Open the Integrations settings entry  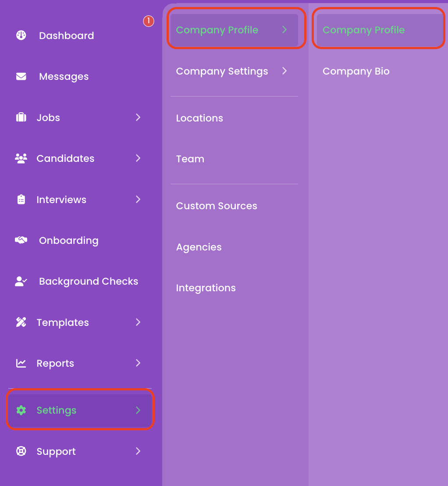click(206, 288)
